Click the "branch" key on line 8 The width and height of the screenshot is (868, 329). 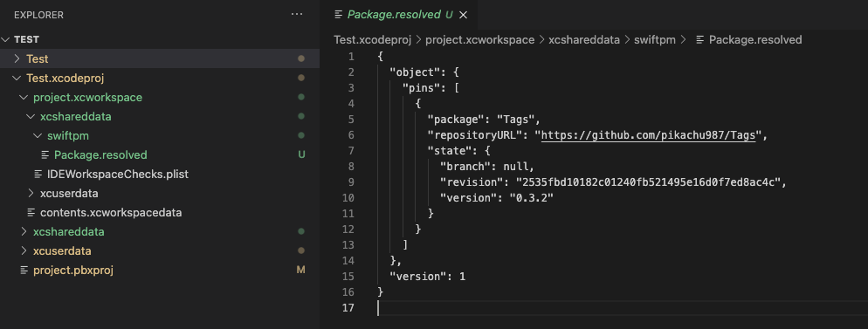pos(465,167)
